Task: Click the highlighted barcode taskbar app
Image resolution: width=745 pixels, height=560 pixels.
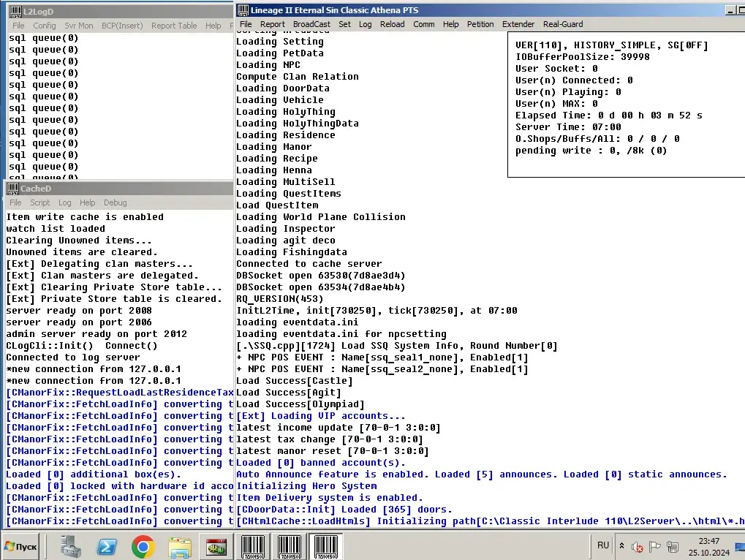Action: tap(326, 547)
